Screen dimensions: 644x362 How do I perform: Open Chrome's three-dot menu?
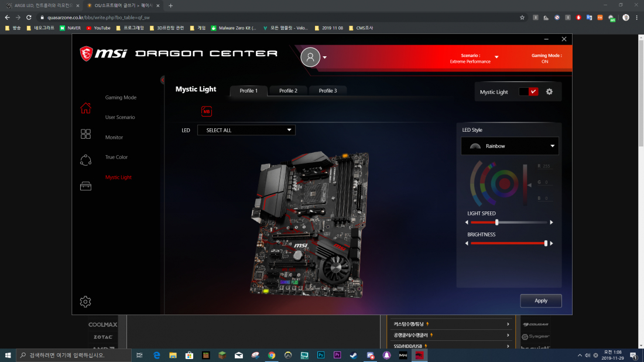(x=636, y=18)
